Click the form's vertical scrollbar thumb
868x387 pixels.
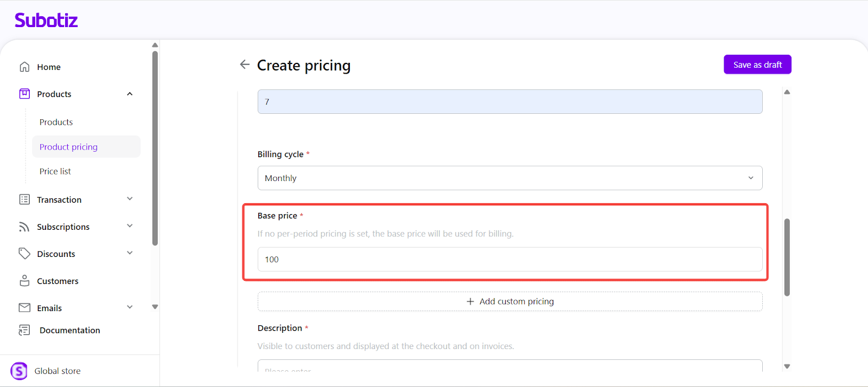coord(787,257)
